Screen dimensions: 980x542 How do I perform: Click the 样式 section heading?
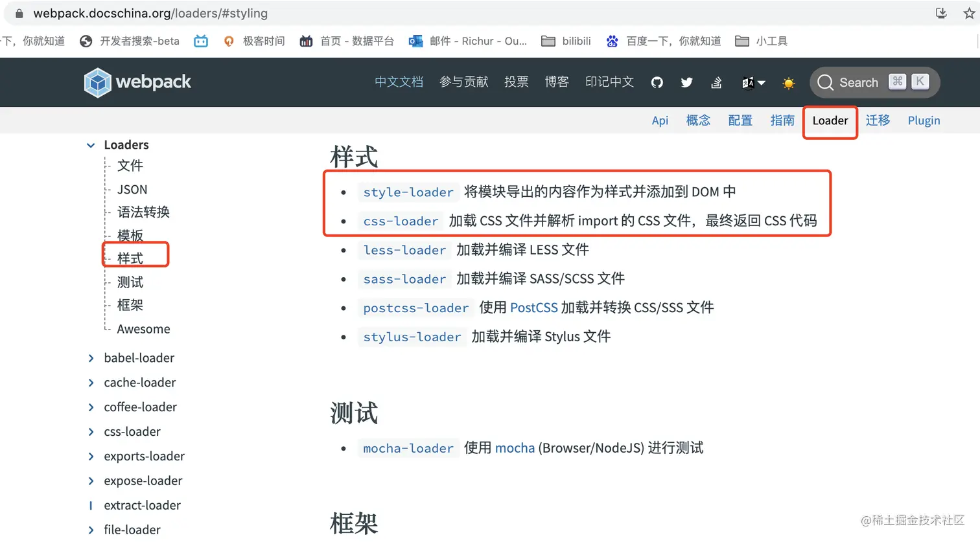coord(354,157)
